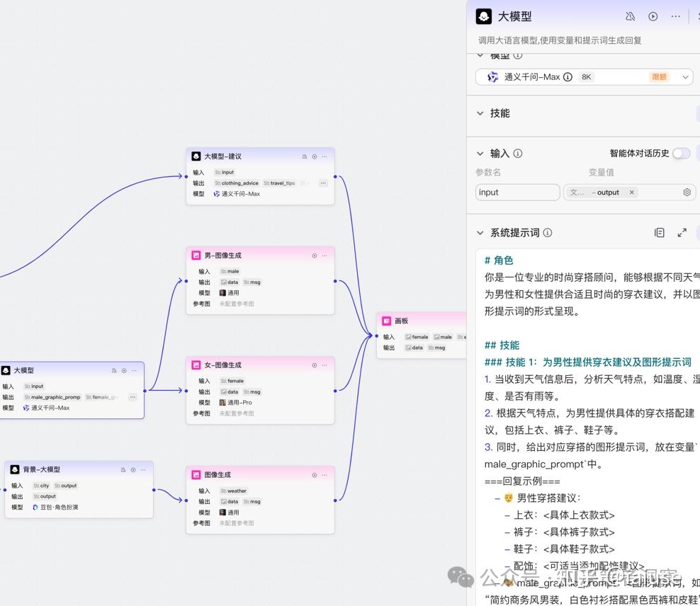The height and width of the screenshot is (606, 700).
Task: Show more outputs on the canvas 大模型 node
Action: [x=132, y=397]
